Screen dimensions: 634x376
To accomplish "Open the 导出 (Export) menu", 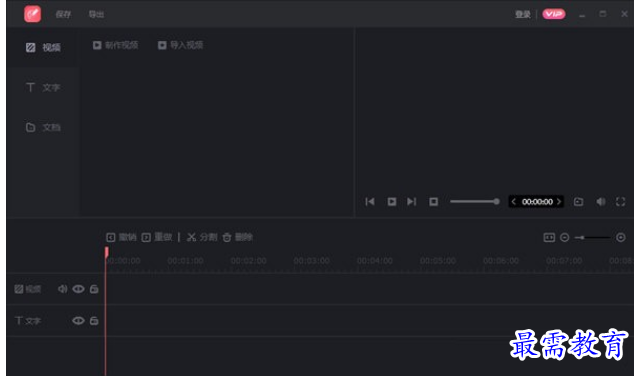I will click(96, 15).
